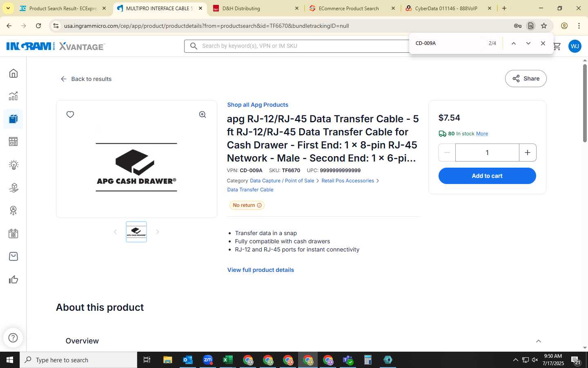Open the home icon in sidebar
Viewport: 588px width, 368px height.
tap(13, 73)
